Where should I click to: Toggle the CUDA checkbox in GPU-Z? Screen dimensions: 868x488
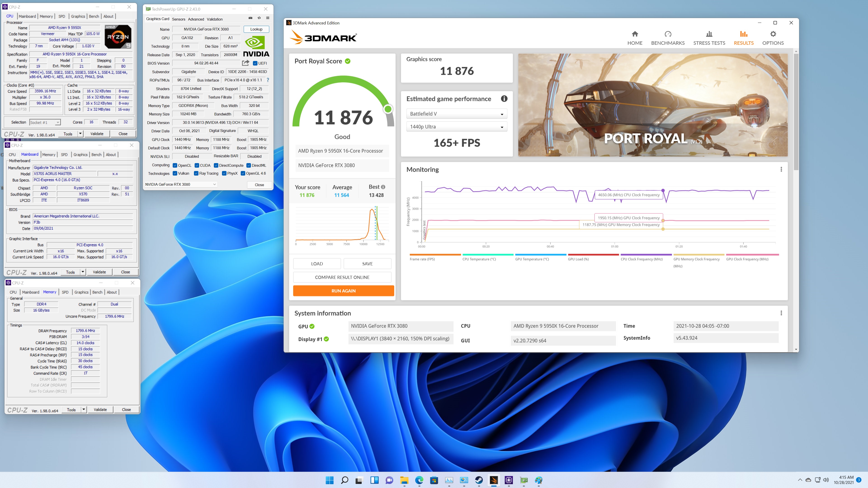point(197,165)
